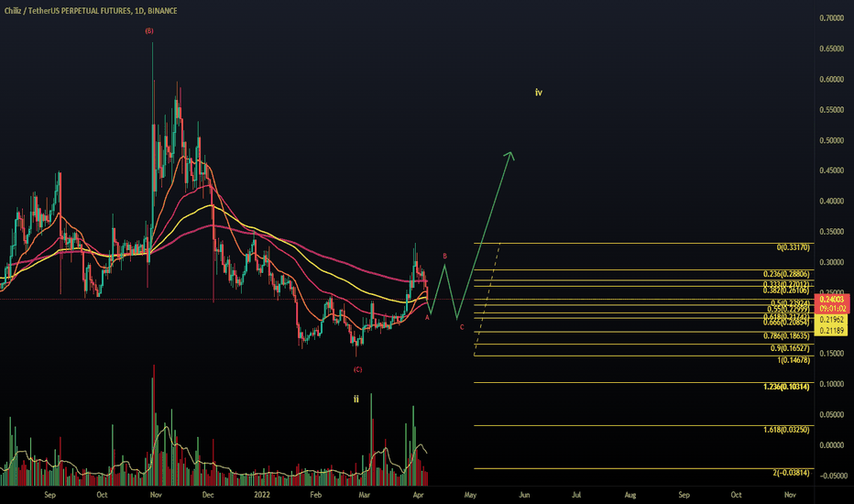Click the 0.50000 price axis value
The height and width of the screenshot is (504, 854).
(832, 140)
